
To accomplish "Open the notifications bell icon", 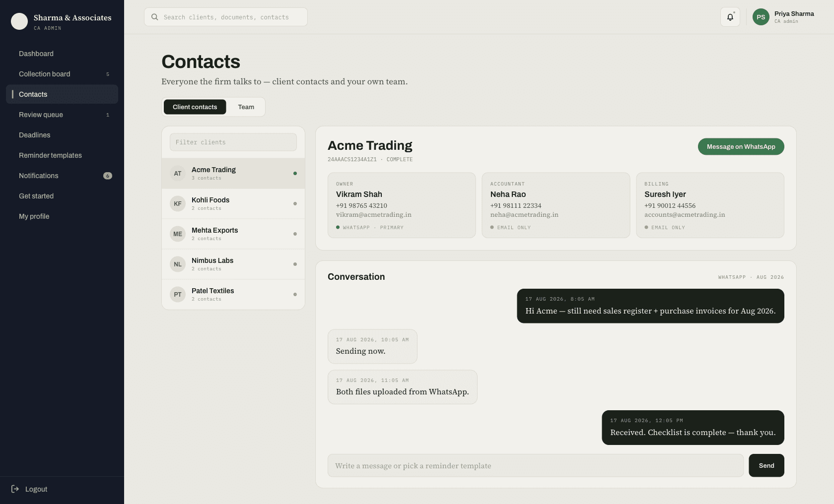I will 730,17.
